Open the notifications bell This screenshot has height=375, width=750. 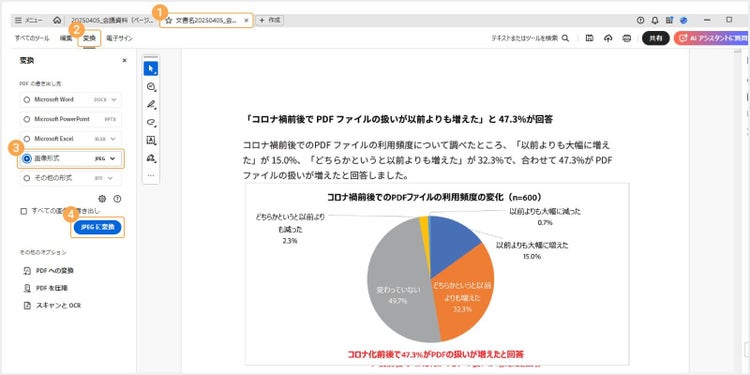point(655,20)
